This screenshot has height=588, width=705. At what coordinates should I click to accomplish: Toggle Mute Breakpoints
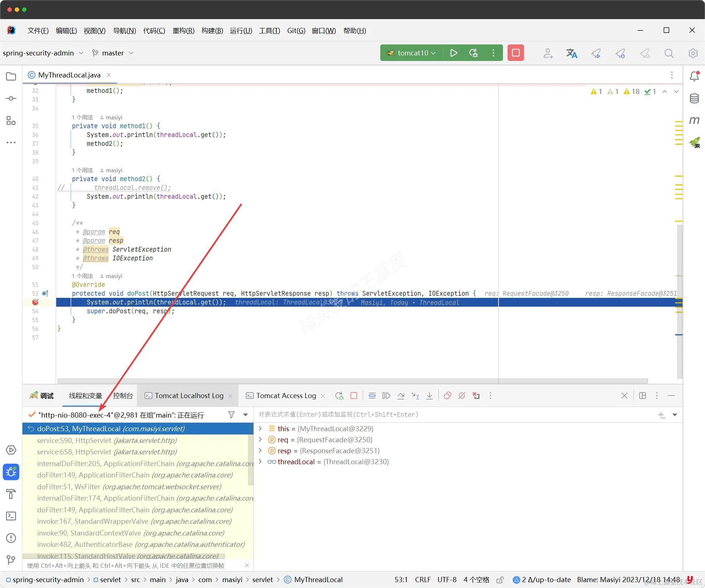pyautogui.click(x=462, y=396)
